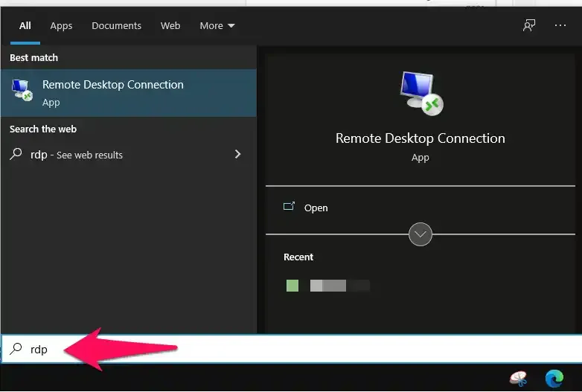Click the feedback person icon
Viewport: 582px width, 392px height.
[x=529, y=25]
